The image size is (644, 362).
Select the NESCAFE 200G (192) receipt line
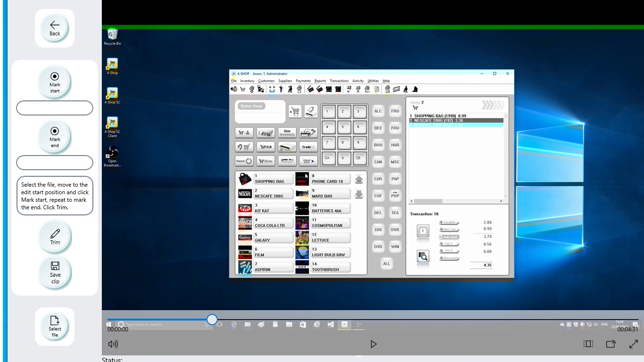pyautogui.click(x=456, y=121)
